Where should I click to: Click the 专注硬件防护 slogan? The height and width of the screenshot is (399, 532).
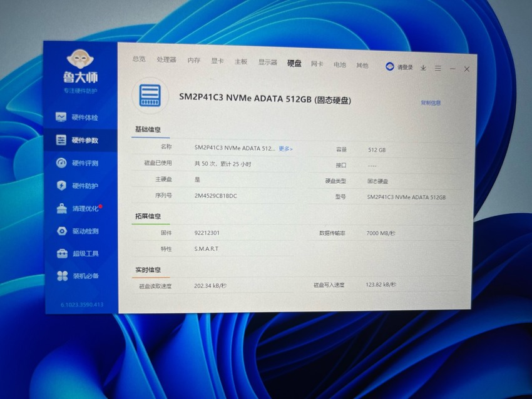click(80, 91)
